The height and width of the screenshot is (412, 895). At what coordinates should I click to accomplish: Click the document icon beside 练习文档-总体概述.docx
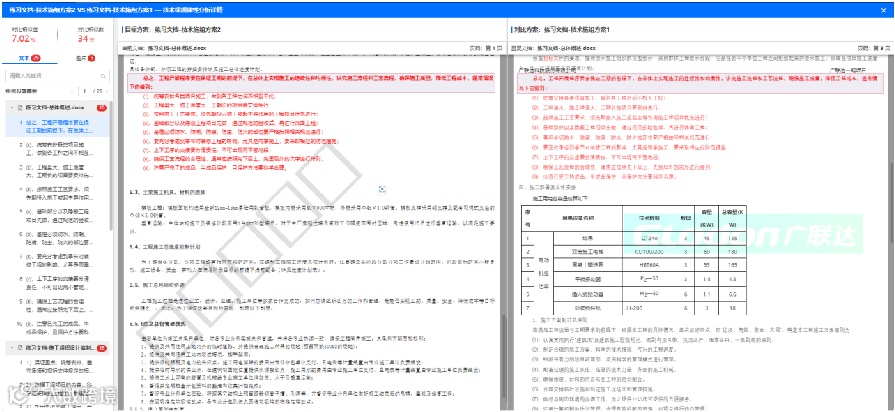(x=20, y=107)
